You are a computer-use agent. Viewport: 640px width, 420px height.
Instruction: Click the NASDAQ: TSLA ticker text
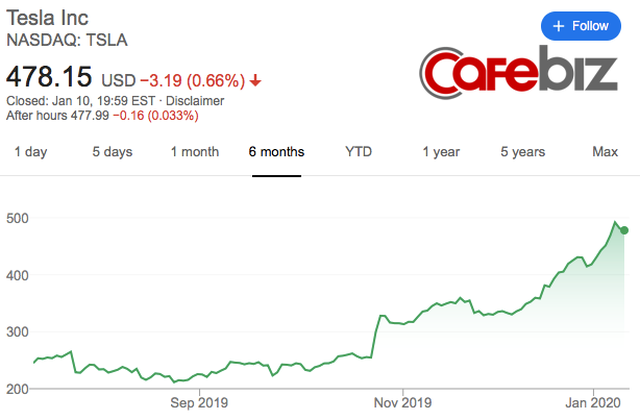click(x=67, y=40)
